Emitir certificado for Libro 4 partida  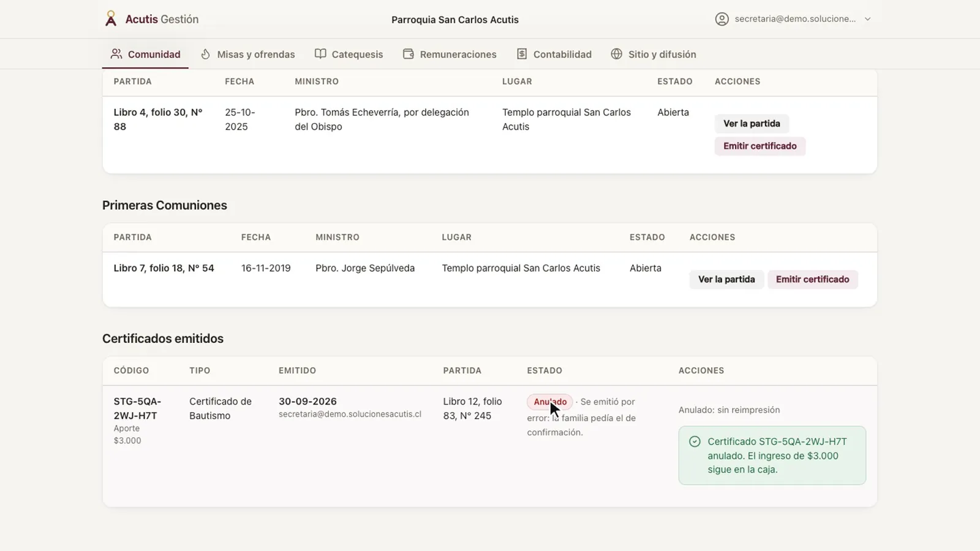click(x=760, y=146)
